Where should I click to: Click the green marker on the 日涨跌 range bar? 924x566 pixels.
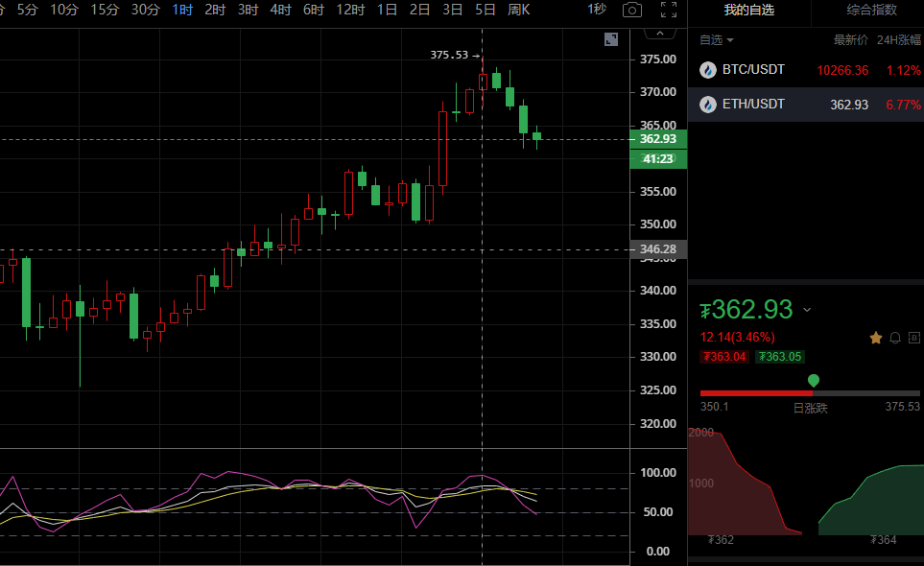pyautogui.click(x=814, y=381)
